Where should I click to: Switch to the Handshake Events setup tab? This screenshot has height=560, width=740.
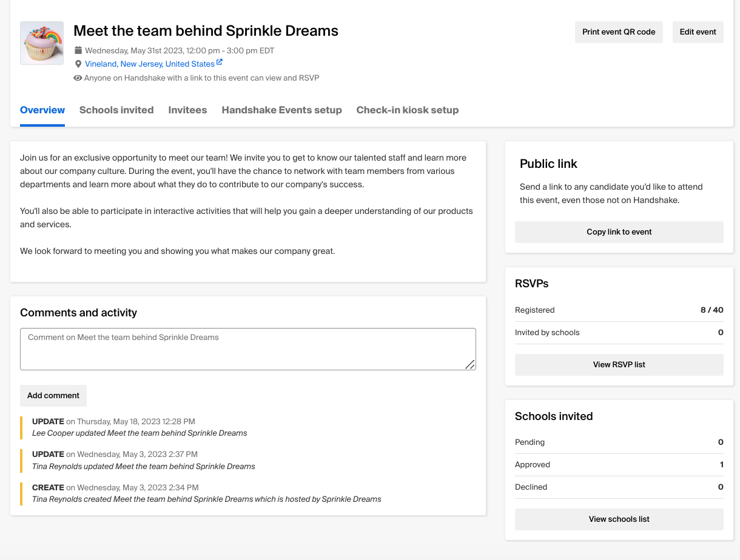pyautogui.click(x=281, y=110)
